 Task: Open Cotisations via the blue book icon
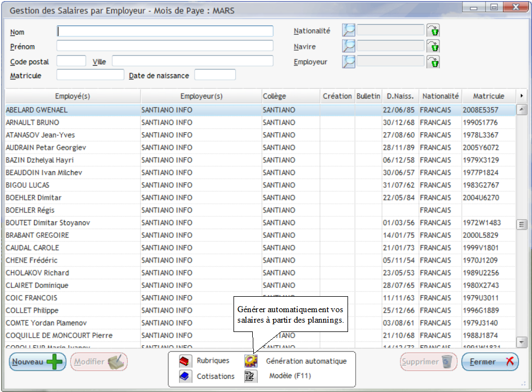(x=185, y=377)
